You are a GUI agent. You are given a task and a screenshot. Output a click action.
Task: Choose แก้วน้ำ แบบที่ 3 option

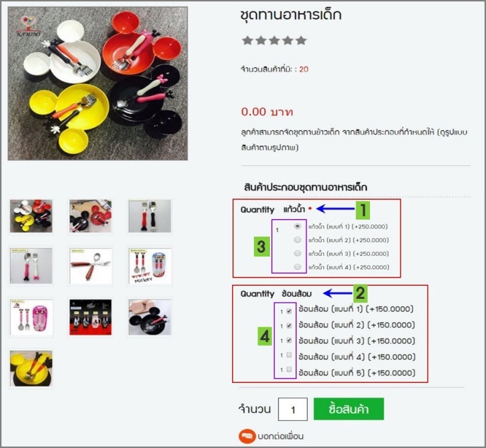[x=297, y=253]
